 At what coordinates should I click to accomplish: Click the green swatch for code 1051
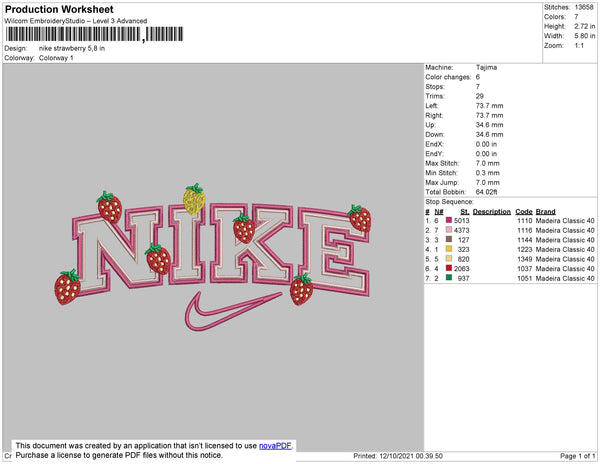click(449, 278)
